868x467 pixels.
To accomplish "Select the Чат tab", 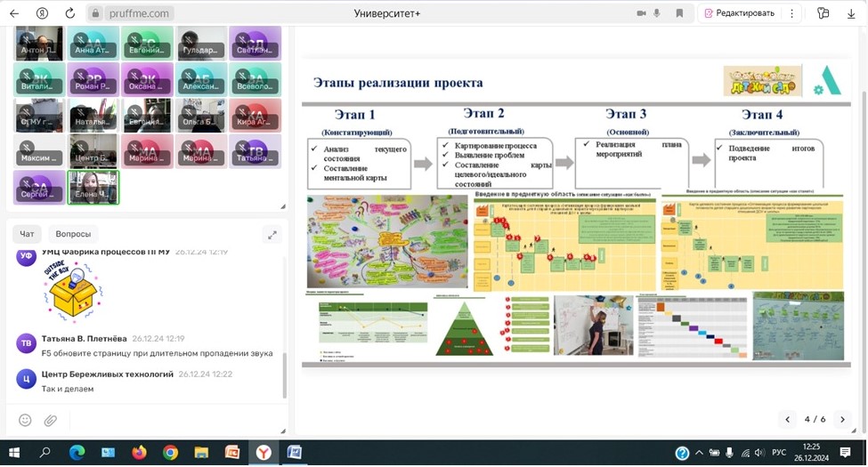I will 27,234.
